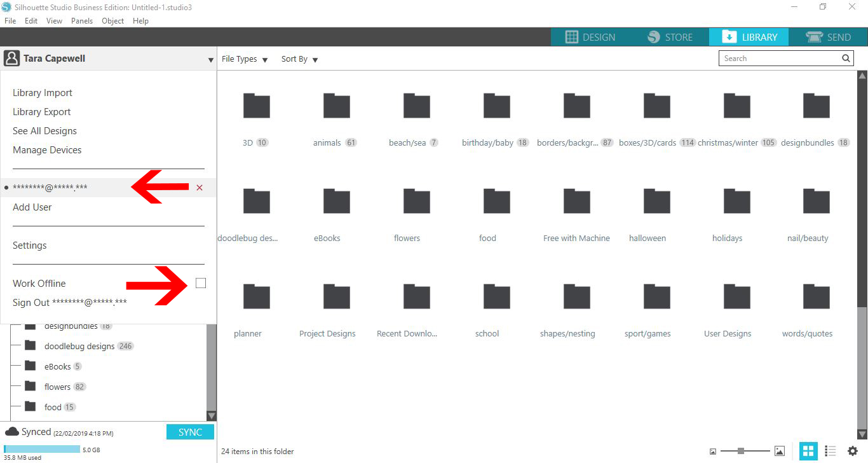The width and height of the screenshot is (868, 463).
Task: Choose Library Import
Action: (x=43, y=93)
